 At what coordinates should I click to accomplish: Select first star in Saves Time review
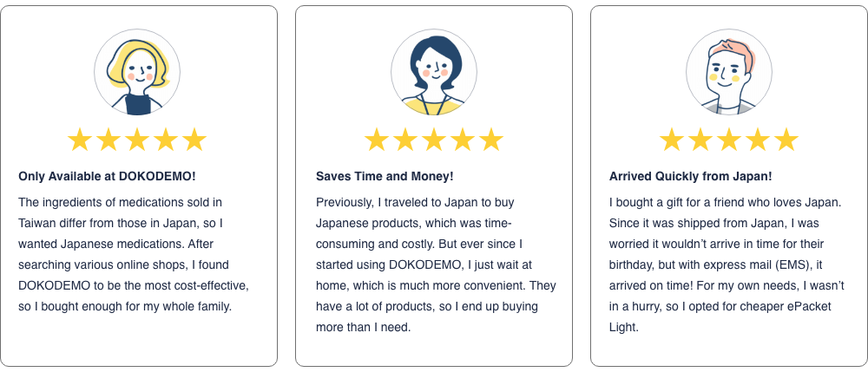[x=377, y=140]
